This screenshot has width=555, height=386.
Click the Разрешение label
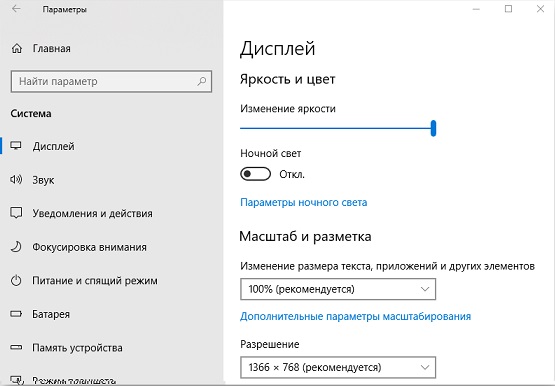(x=270, y=344)
